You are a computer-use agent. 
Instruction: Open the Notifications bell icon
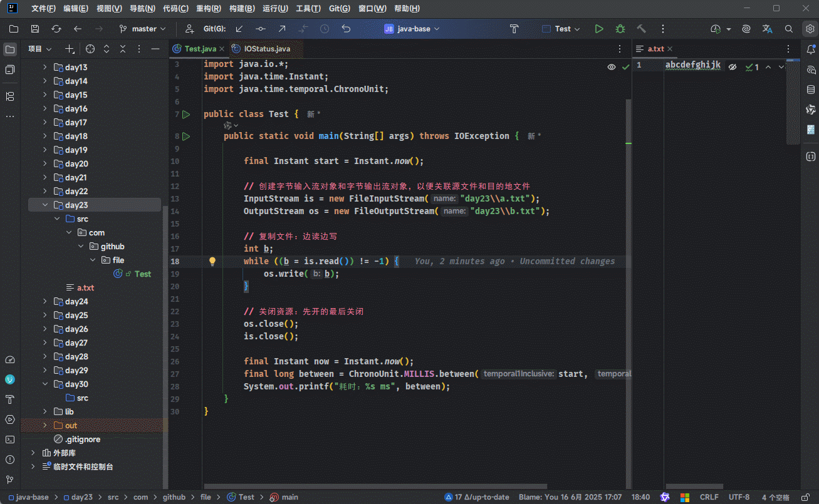[x=810, y=49]
